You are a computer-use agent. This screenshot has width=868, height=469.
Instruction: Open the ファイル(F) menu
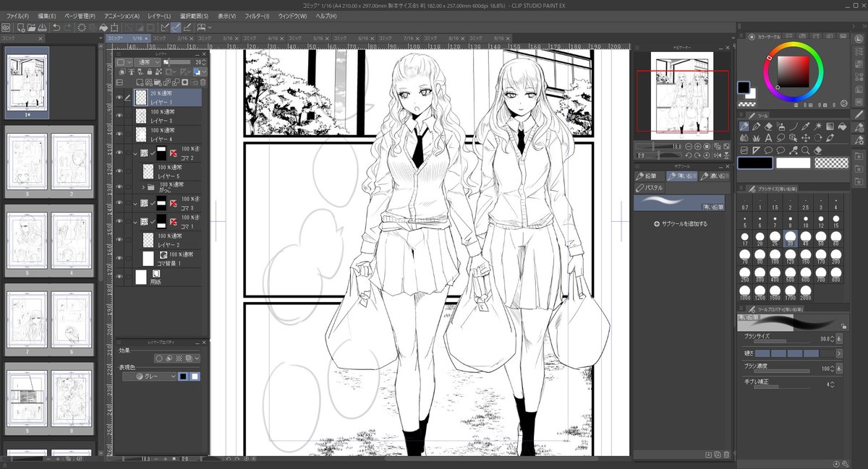tap(17, 15)
